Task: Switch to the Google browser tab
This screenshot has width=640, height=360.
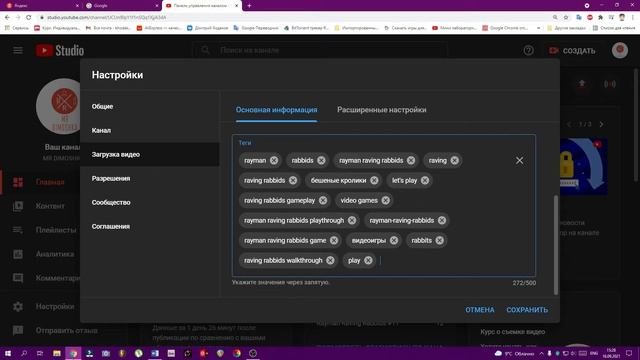Action: click(x=122, y=6)
